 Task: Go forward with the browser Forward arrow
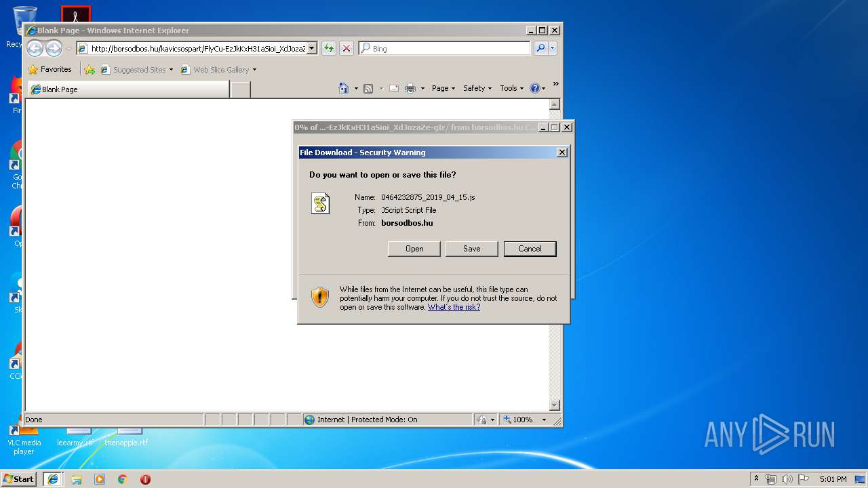pyautogui.click(x=54, y=48)
